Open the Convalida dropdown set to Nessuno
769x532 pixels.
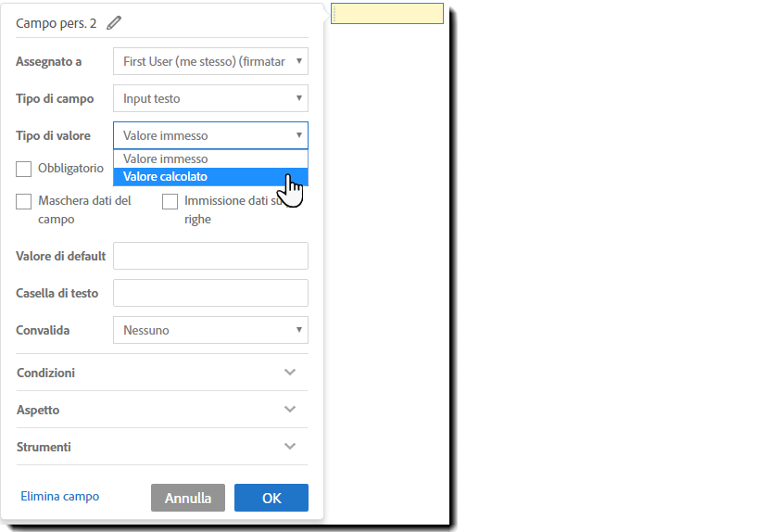[x=210, y=330]
